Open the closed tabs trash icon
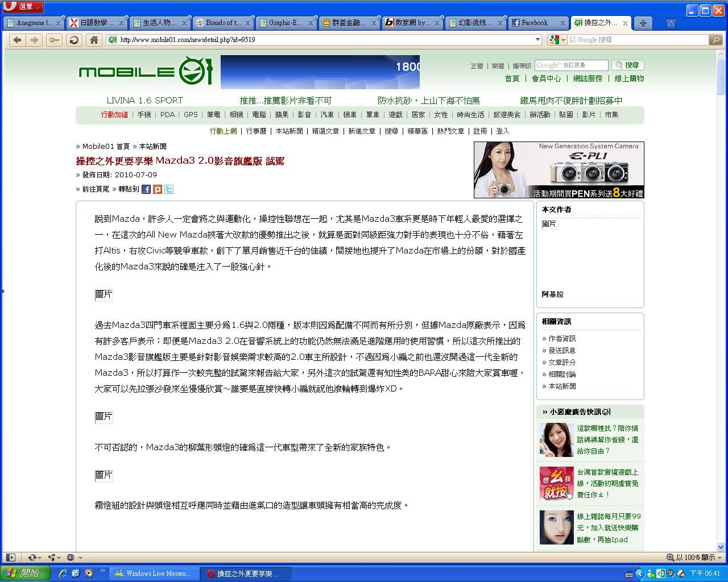The width and height of the screenshot is (728, 582). tap(671, 23)
